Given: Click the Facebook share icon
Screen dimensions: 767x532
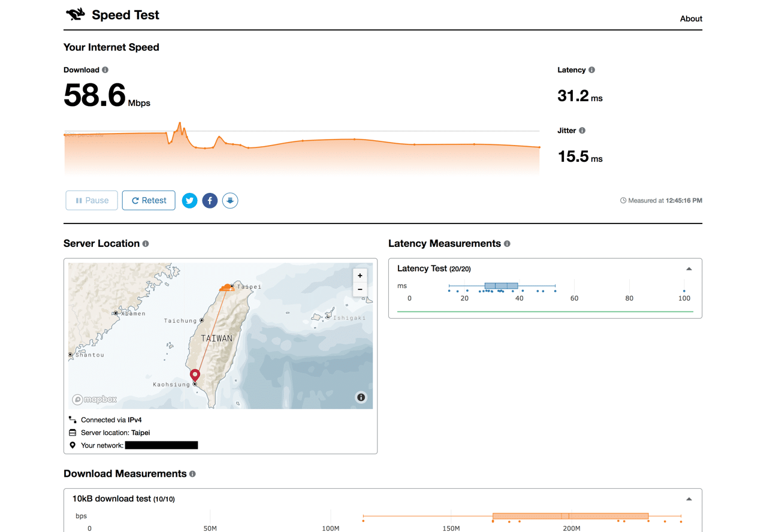Looking at the screenshot, I should [210, 200].
